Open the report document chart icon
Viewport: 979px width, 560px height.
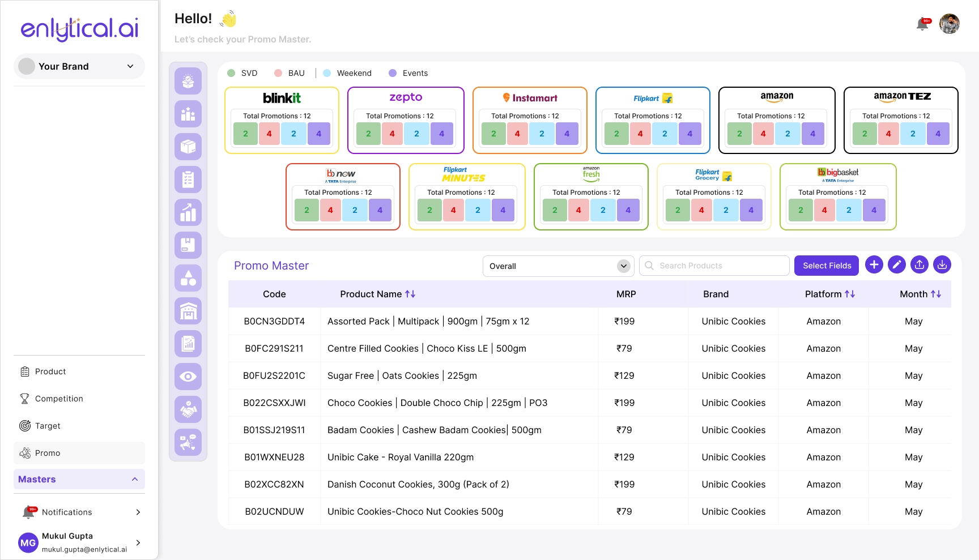(188, 344)
